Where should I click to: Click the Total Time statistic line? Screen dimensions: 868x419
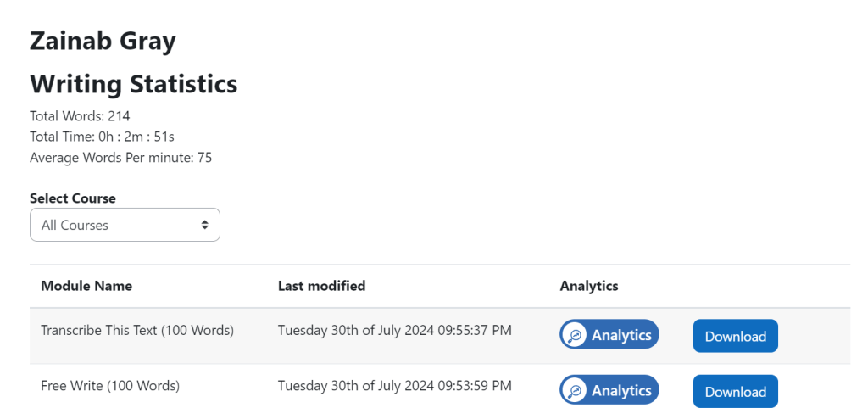point(102,137)
